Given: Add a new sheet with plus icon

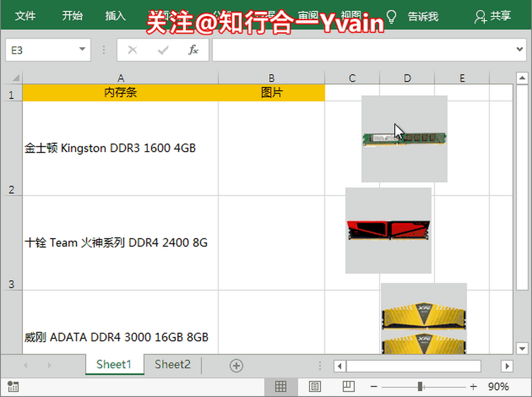Looking at the screenshot, I should [236, 366].
